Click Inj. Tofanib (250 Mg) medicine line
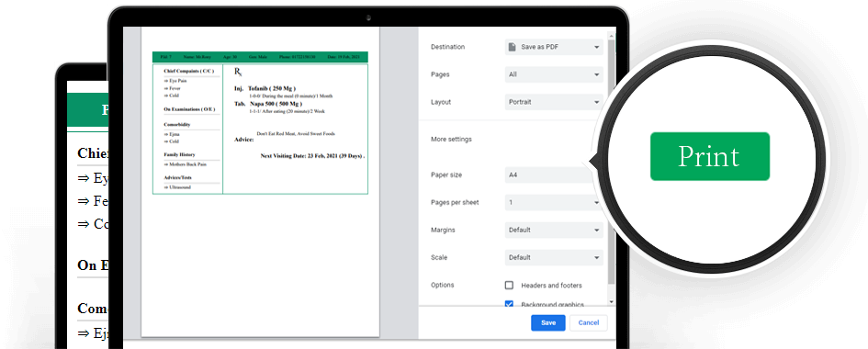Image resolution: width=868 pixels, height=349 pixels. point(265,88)
